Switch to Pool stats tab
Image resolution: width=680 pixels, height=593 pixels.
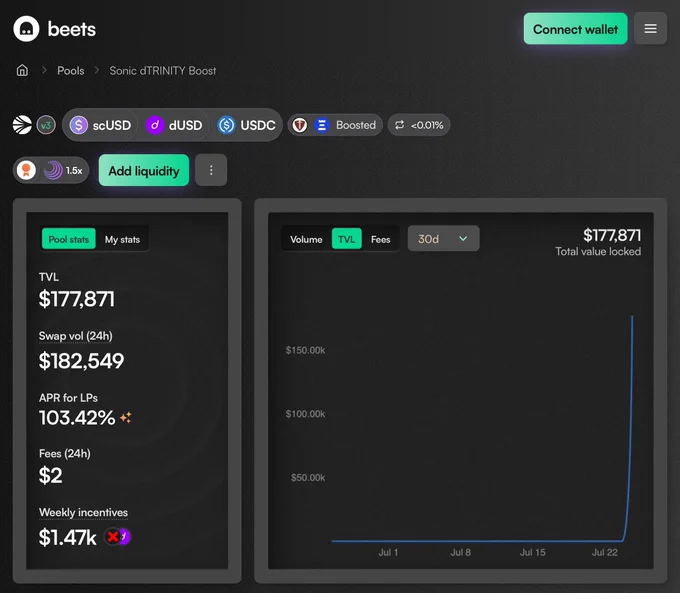coord(69,239)
